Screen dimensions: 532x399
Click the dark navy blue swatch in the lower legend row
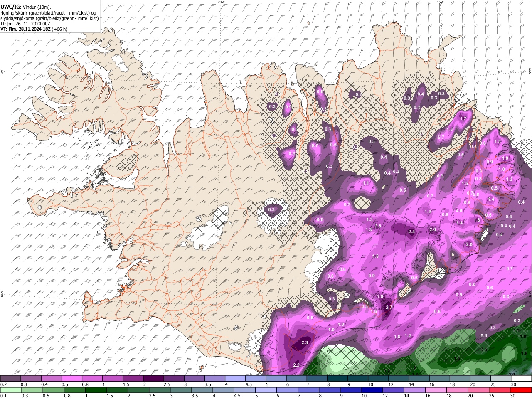coord(371,390)
